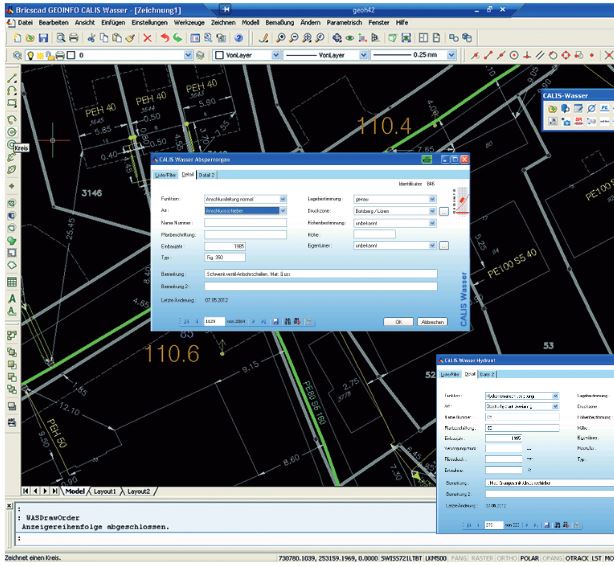Open the Bemaßung menu
This screenshot has height=566, width=614.
(280, 23)
